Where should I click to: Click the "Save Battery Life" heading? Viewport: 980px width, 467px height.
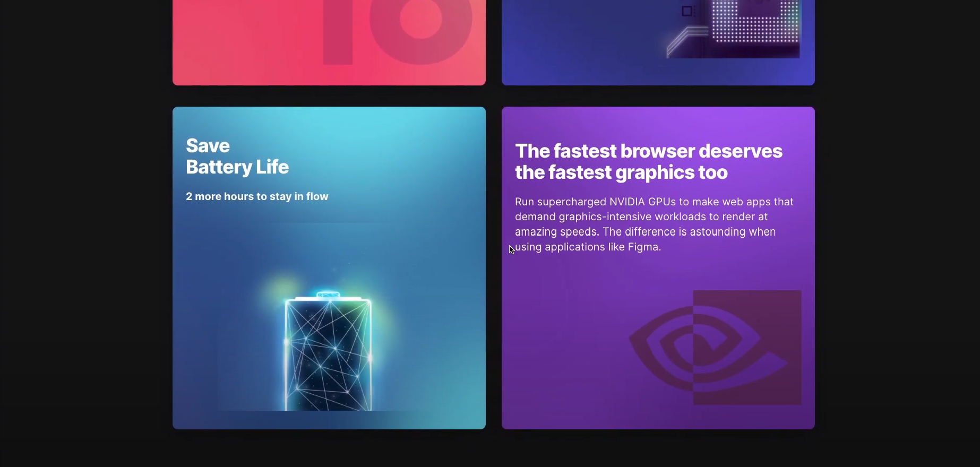(237, 157)
